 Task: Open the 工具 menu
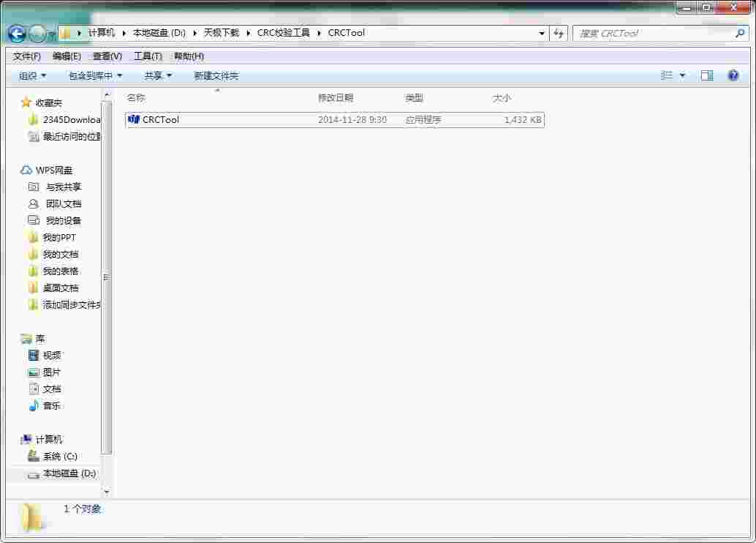tap(146, 56)
